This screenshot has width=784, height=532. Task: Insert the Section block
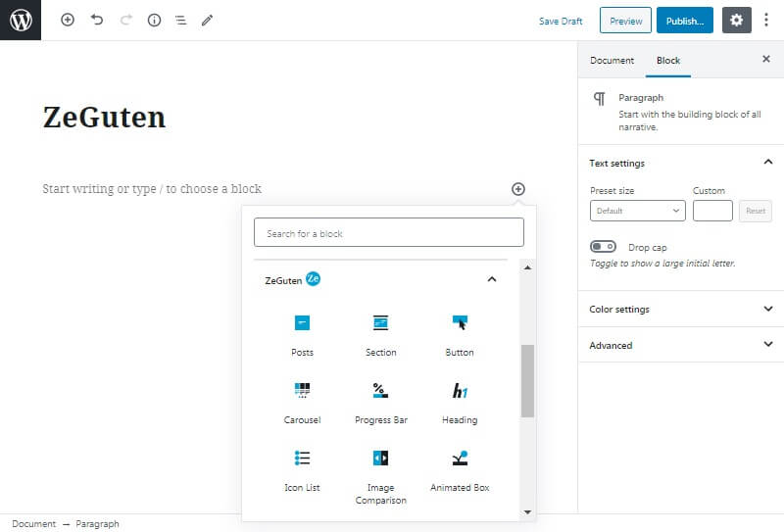click(x=380, y=335)
